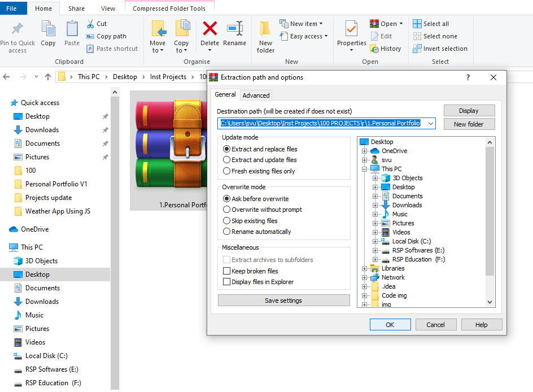The image size is (533, 392).
Task: Click Select none in ribbon
Action: [x=435, y=36]
